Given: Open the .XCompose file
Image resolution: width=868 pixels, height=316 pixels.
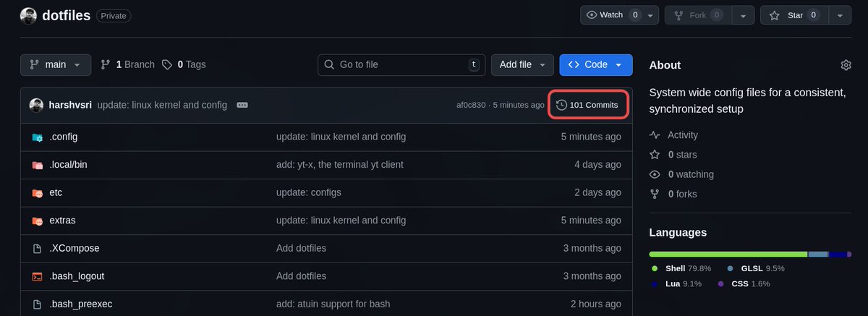Looking at the screenshot, I should coord(75,248).
